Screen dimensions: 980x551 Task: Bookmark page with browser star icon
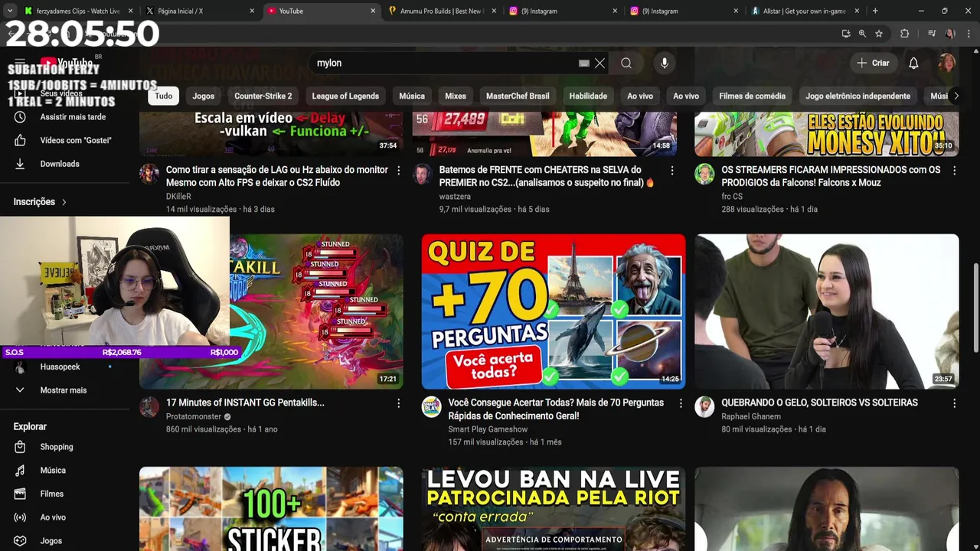(879, 34)
